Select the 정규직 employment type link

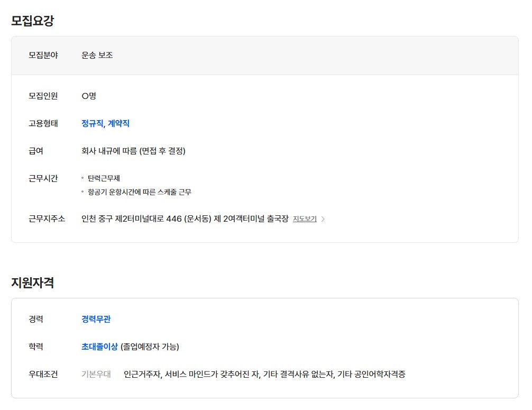pos(92,124)
